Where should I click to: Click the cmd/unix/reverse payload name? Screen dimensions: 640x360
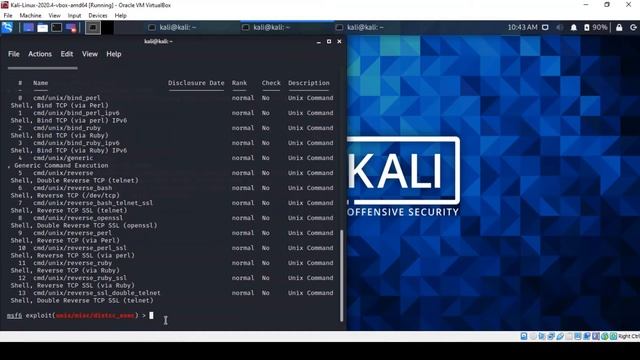click(x=63, y=173)
